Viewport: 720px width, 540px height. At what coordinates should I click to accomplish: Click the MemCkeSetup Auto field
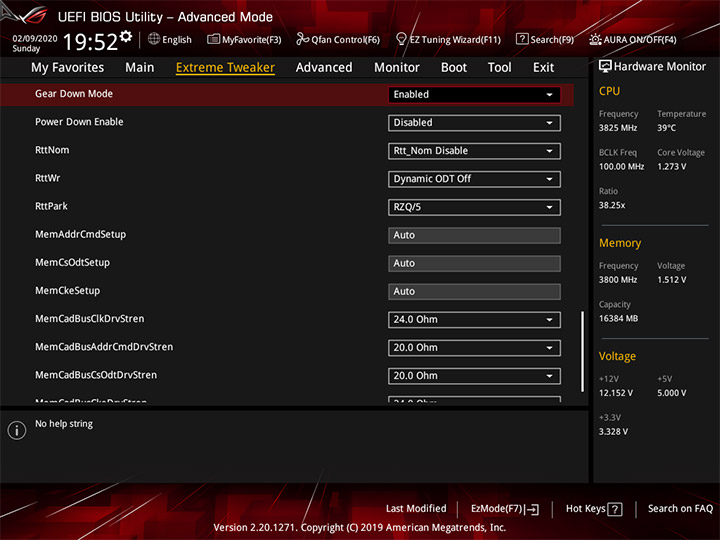click(474, 292)
